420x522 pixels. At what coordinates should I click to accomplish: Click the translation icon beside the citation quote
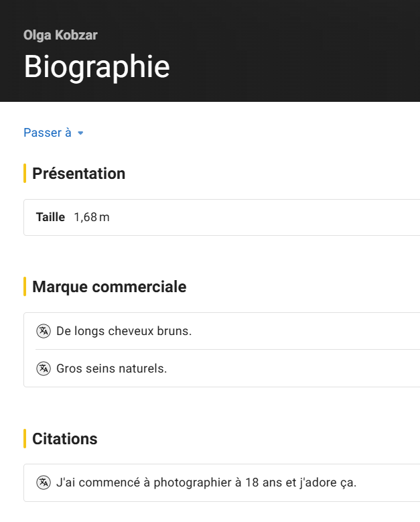(x=44, y=482)
